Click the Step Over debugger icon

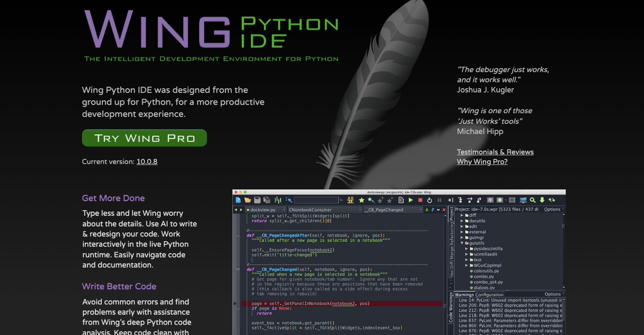click(470, 200)
